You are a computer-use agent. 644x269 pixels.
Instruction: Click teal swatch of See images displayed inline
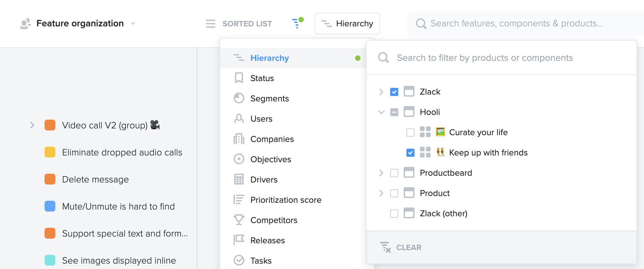50,260
